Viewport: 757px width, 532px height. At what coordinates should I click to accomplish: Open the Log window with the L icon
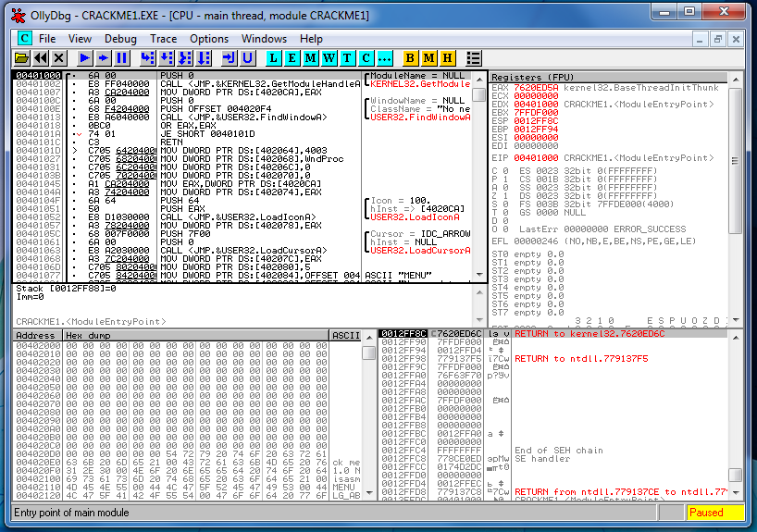pyautogui.click(x=273, y=58)
